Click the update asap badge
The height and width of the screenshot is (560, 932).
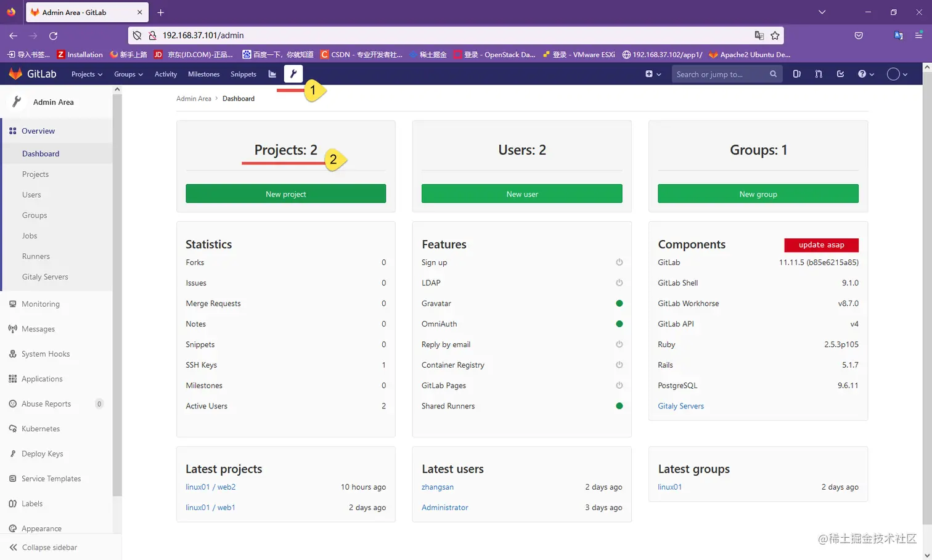pos(822,245)
